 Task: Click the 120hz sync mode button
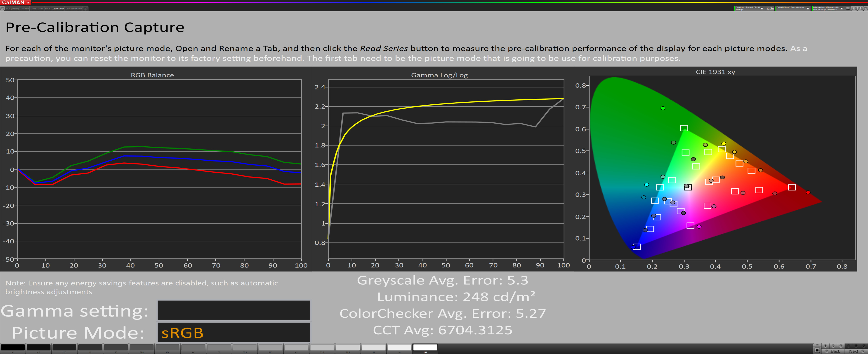point(770,9)
